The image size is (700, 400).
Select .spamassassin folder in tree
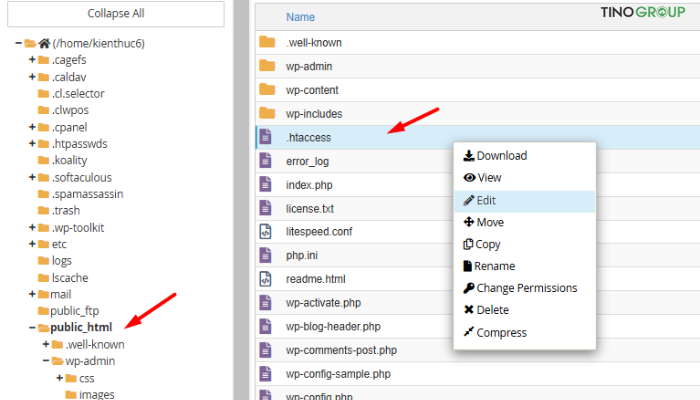87,194
